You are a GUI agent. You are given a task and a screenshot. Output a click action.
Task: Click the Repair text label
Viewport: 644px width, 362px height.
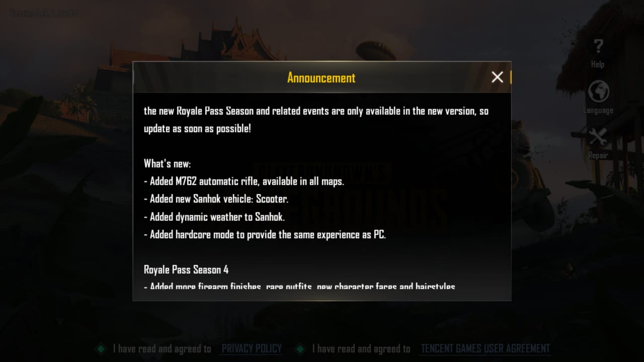tap(598, 155)
